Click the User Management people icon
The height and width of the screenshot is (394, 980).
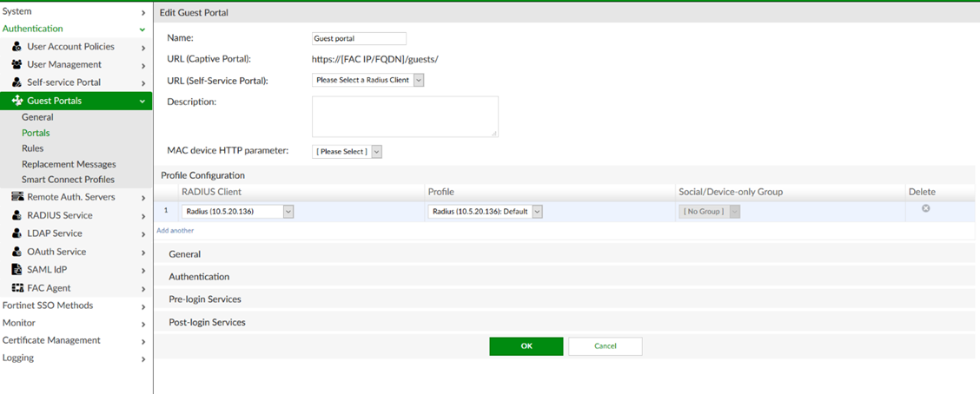pos(17,64)
